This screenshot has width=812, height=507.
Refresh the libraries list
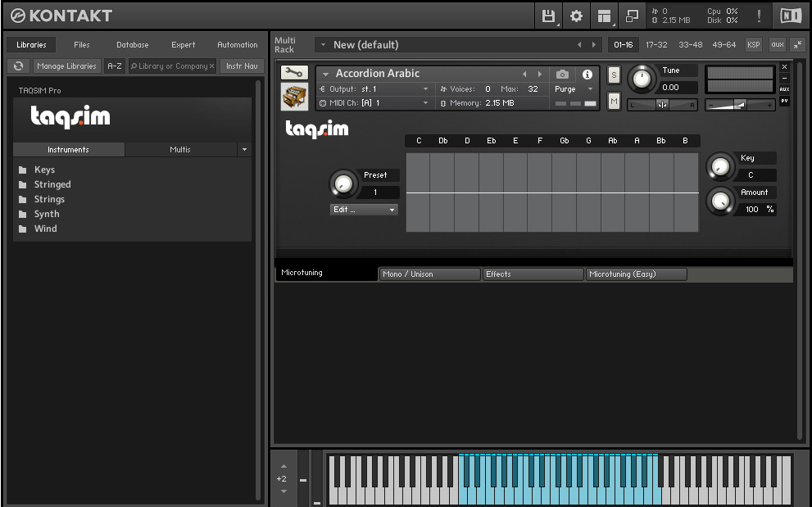tap(19, 66)
